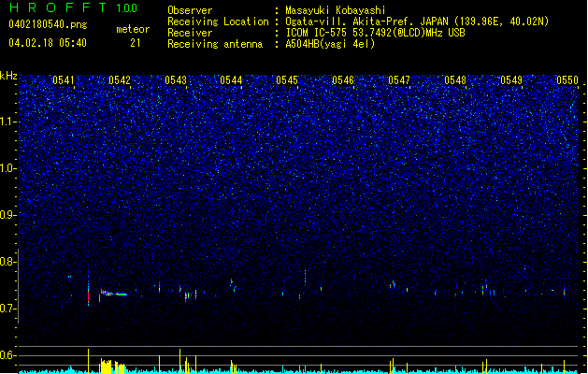Click the 0.9 kHz frequency label
588x374 pixels.
click(8, 215)
